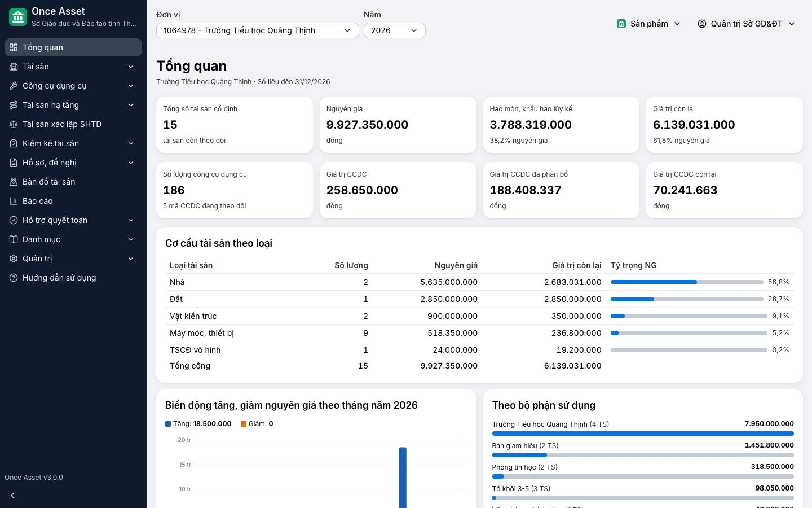The image size is (812, 508).
Task: Toggle the Giảm legend in the monthly chart
Action: tap(257, 424)
